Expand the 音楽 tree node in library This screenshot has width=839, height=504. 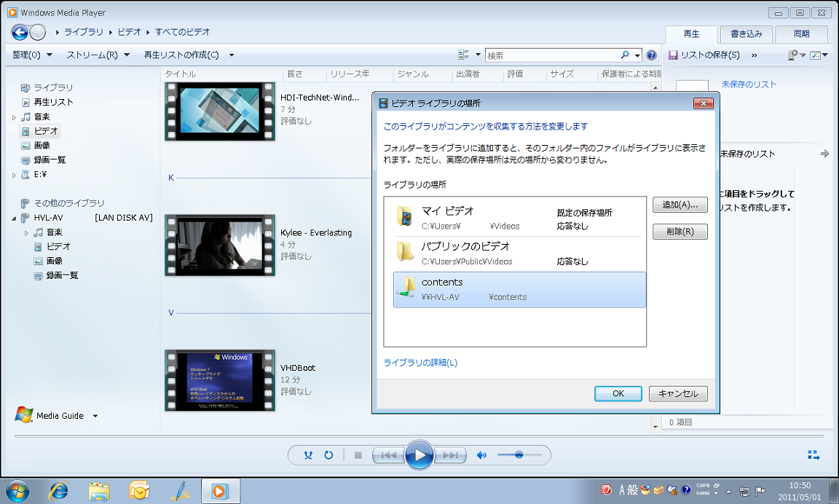pyautogui.click(x=14, y=117)
